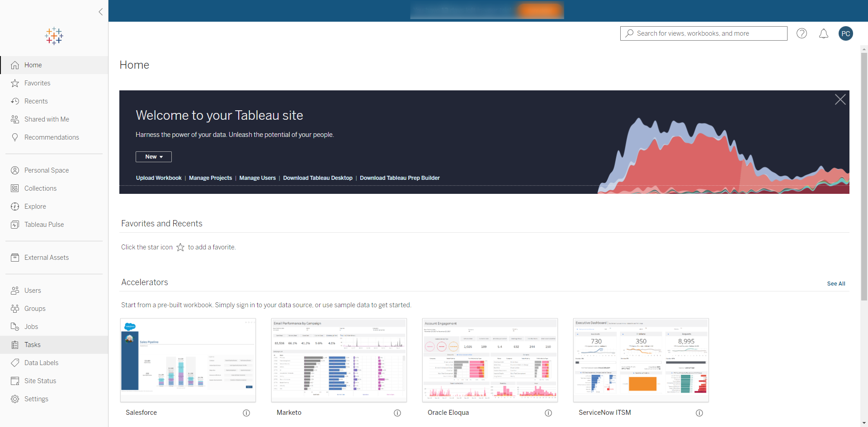Click the Settings gear icon
Viewport: 868px width, 427px height.
(x=15, y=399)
